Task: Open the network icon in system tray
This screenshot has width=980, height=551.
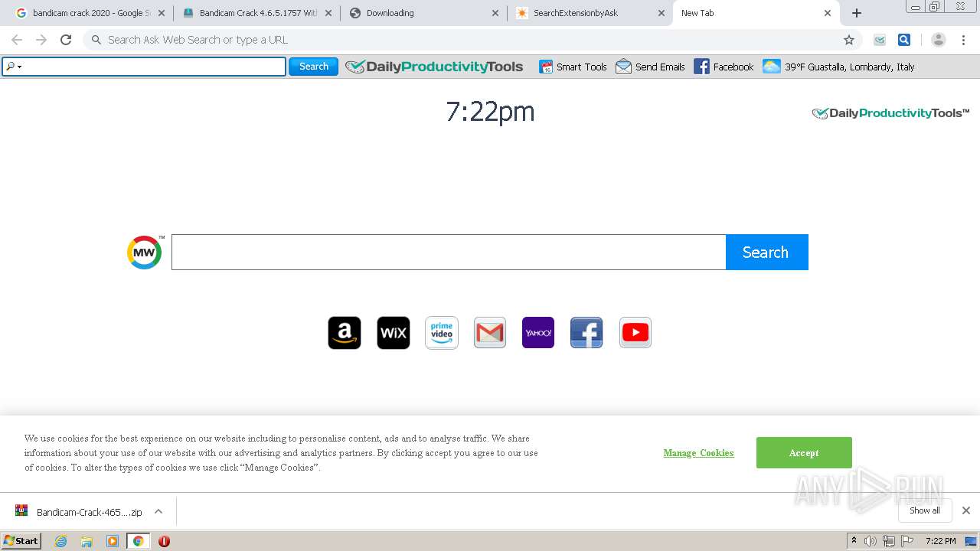Action: point(889,541)
